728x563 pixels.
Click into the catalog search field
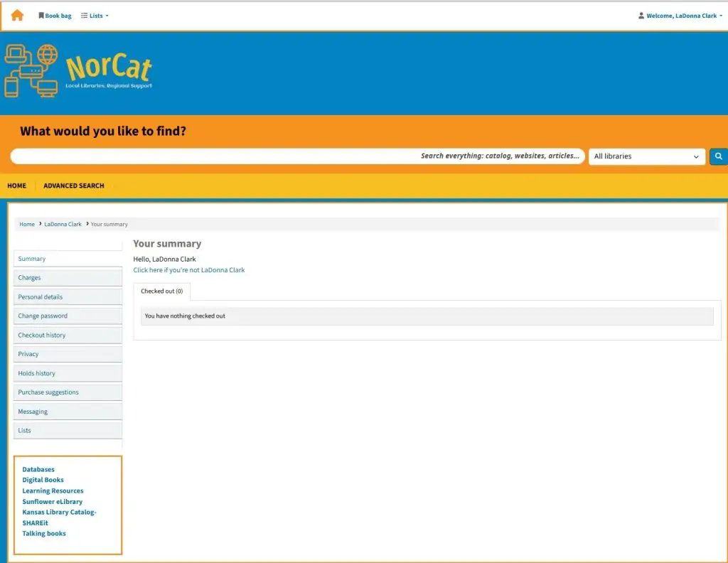(x=213, y=156)
